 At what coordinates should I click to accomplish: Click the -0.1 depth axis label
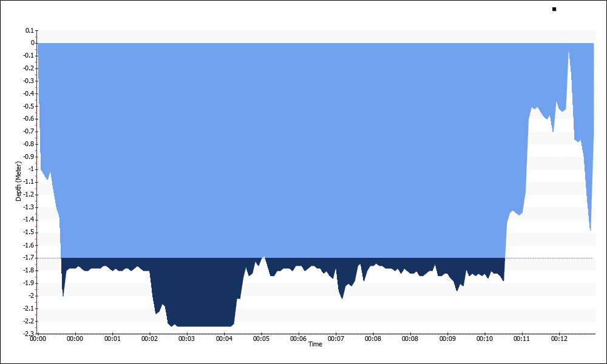(x=29, y=56)
